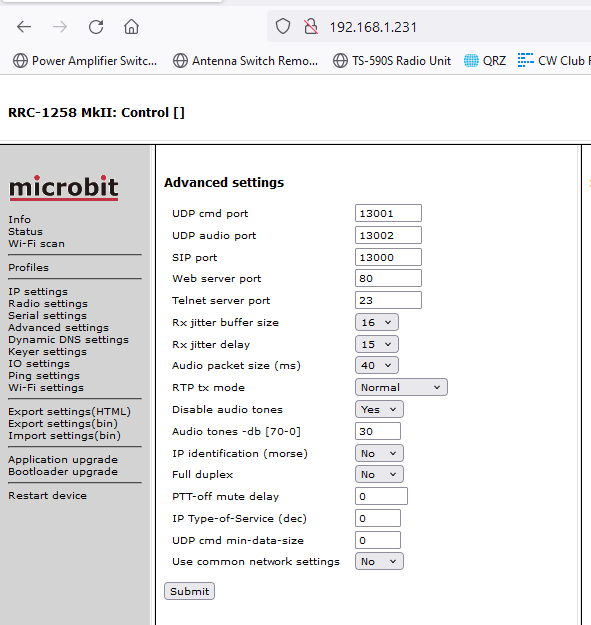Expand the Use common network settings dropdown
This screenshot has height=625, width=591.
(379, 561)
